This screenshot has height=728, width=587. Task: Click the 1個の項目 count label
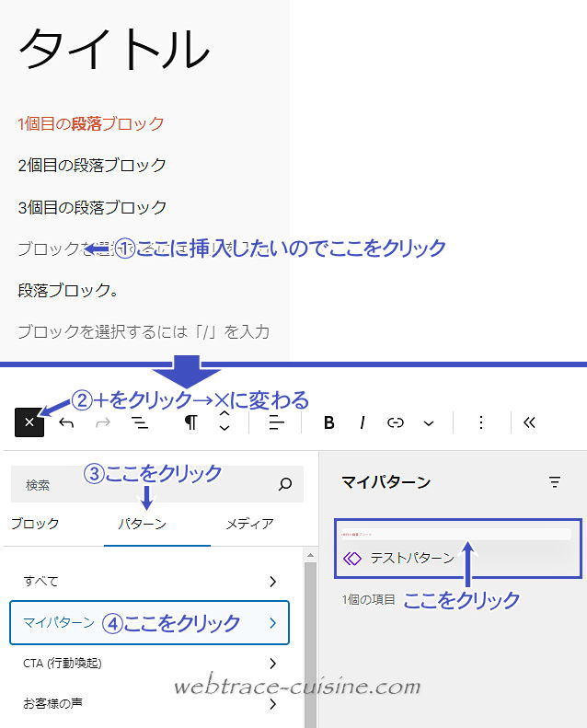click(368, 600)
